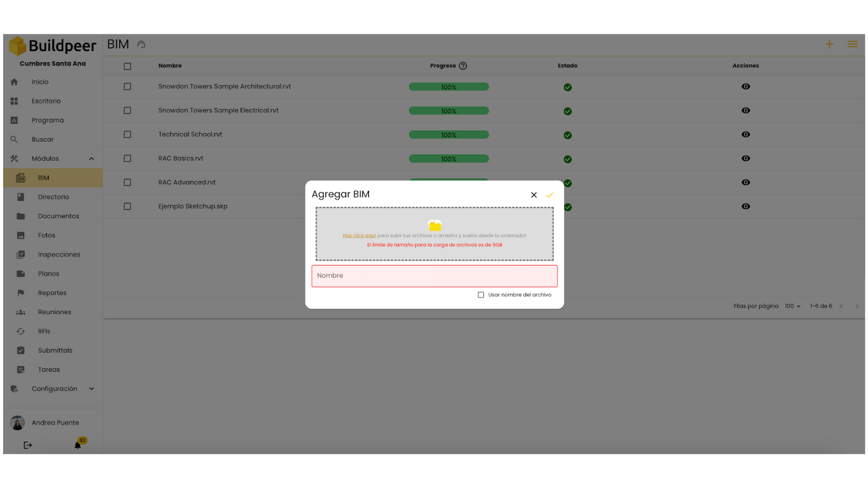Open Tareas module
This screenshot has height=488, width=868.
53,370
